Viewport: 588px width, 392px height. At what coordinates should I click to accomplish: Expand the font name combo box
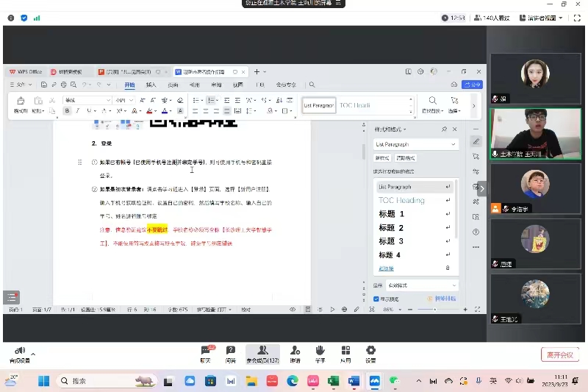[108, 100]
